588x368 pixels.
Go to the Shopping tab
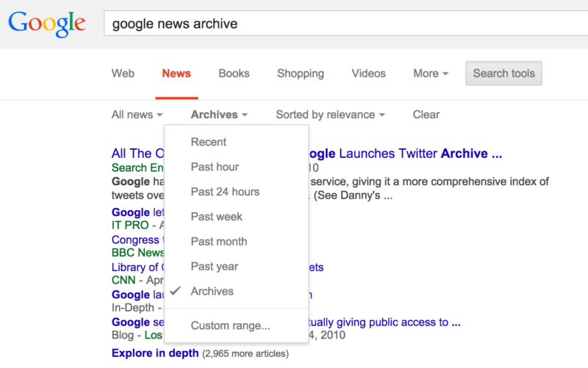coord(300,73)
